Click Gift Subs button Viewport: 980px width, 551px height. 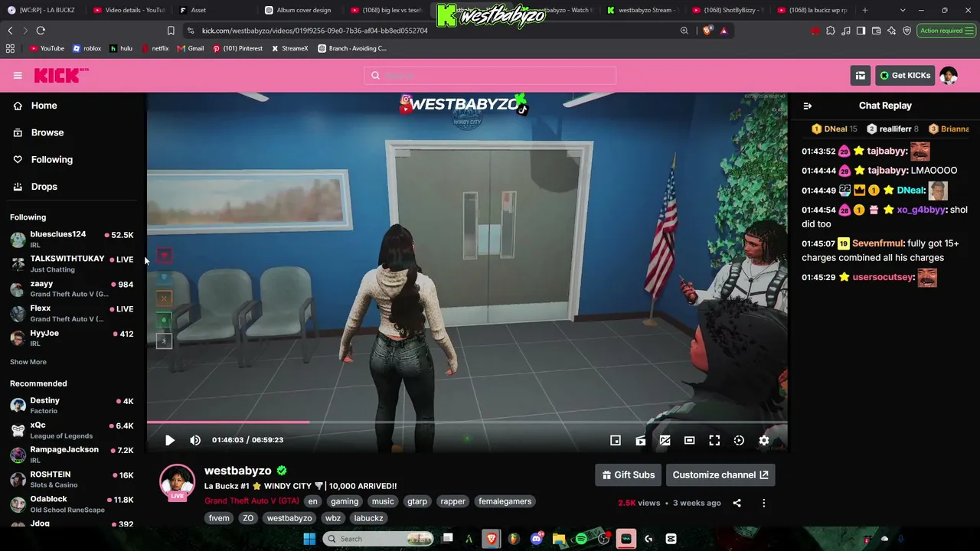(x=628, y=474)
